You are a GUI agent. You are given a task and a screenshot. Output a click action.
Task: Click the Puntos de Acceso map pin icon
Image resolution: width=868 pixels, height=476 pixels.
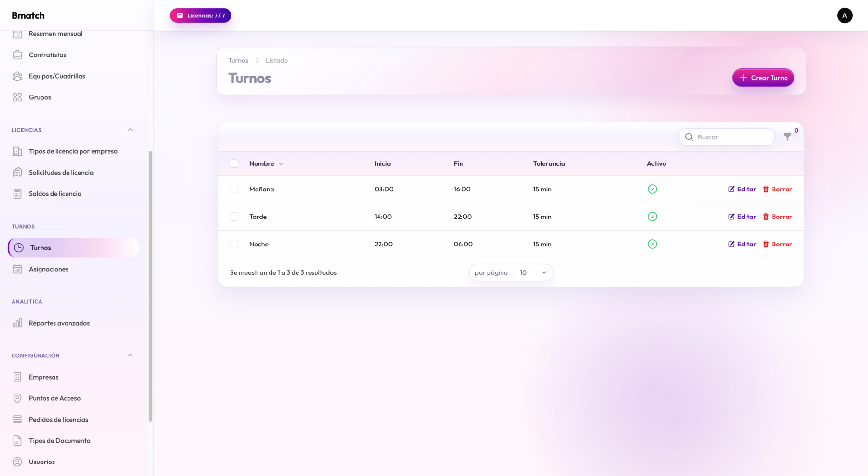coord(17,398)
